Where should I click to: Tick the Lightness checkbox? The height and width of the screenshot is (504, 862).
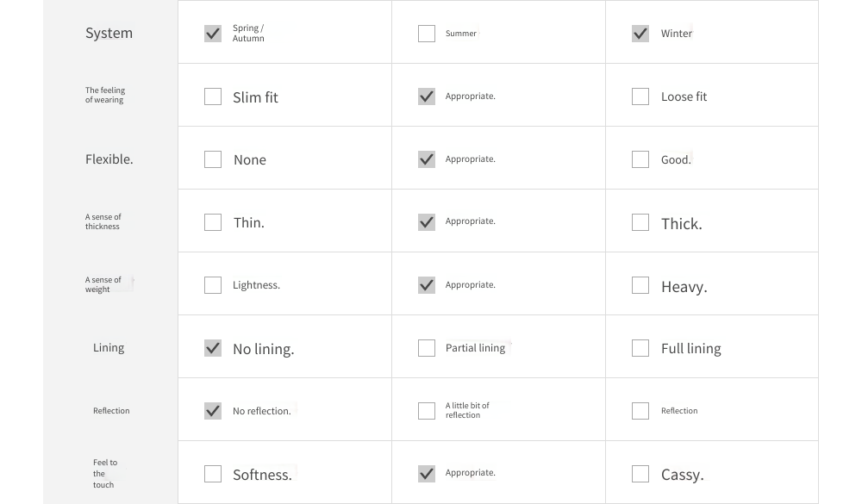tap(213, 285)
